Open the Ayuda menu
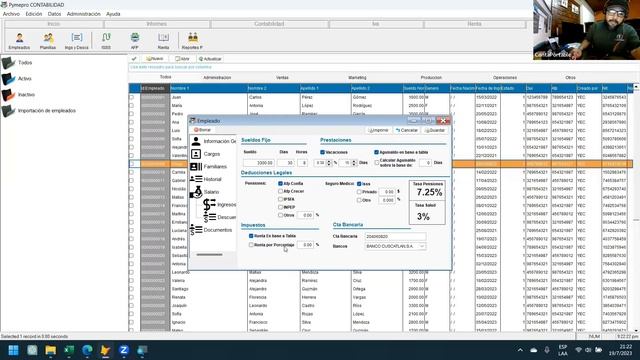This screenshot has height=360, width=640. (x=113, y=14)
